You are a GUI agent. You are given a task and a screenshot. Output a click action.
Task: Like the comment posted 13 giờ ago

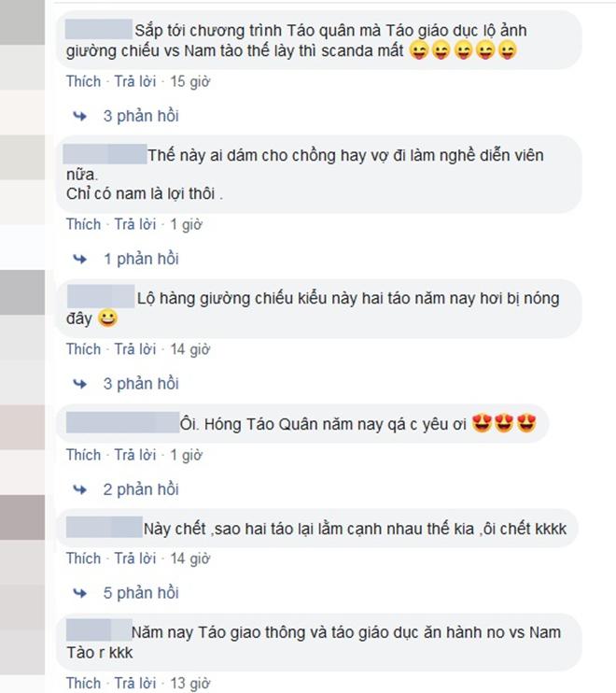pyautogui.click(x=83, y=684)
